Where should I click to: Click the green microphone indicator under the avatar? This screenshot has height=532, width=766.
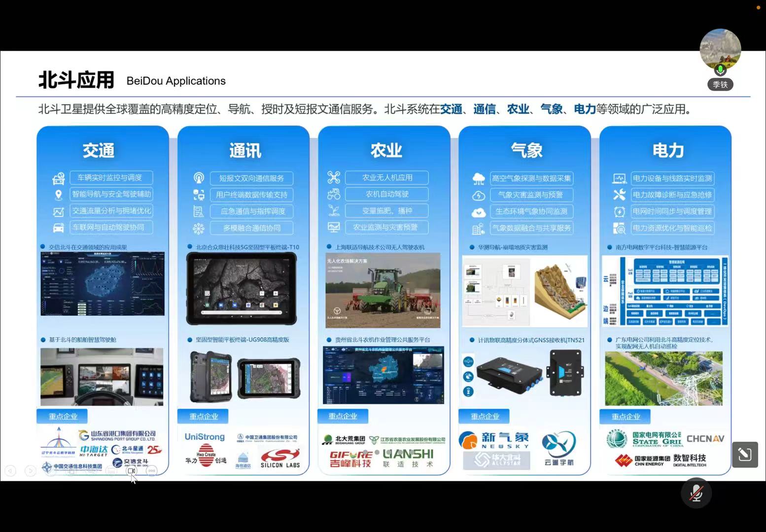pos(720,69)
